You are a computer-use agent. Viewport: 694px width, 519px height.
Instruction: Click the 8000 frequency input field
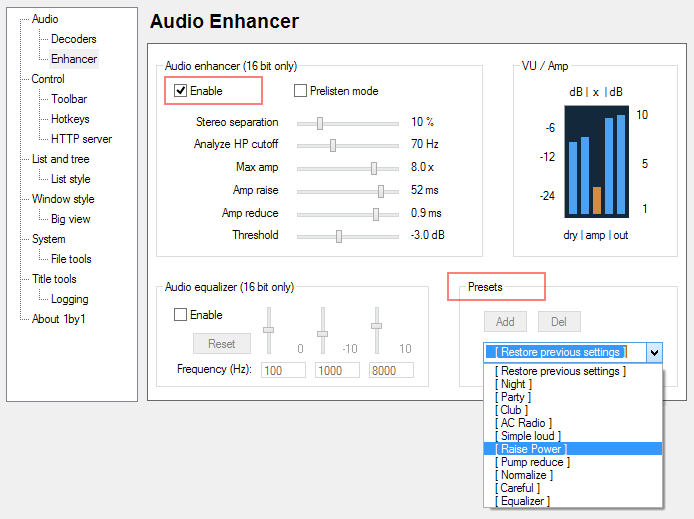(x=391, y=370)
